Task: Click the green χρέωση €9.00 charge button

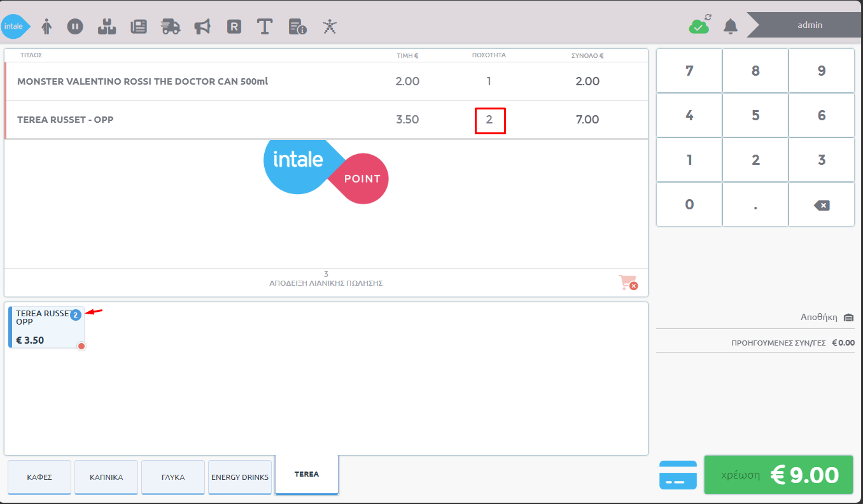Action: (x=778, y=475)
